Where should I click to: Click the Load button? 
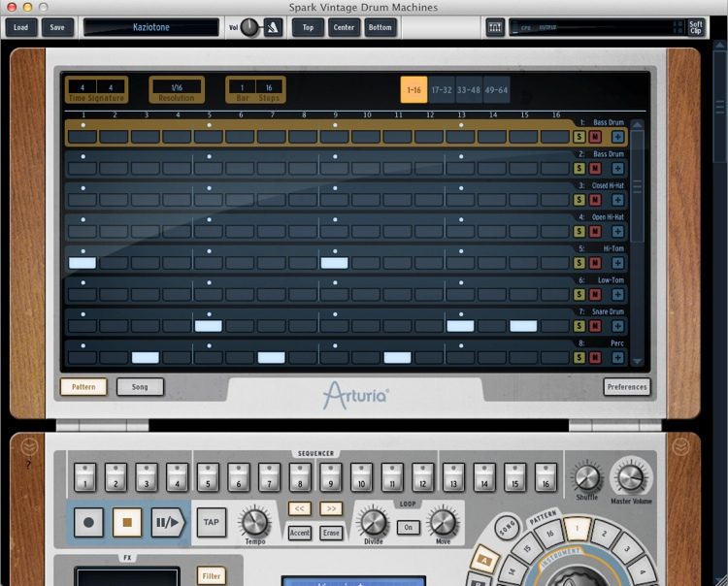click(21, 27)
